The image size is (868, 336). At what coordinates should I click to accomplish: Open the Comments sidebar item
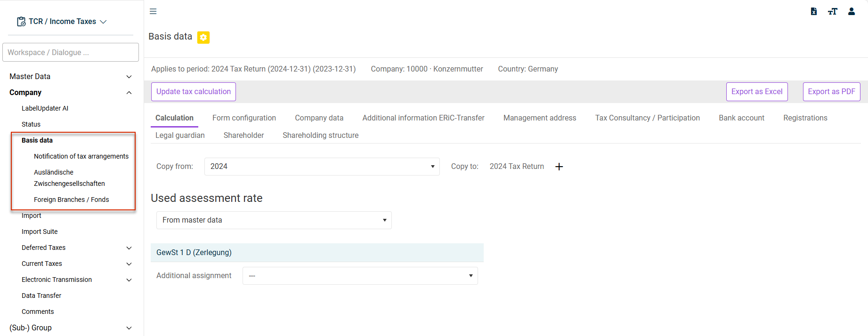click(38, 312)
